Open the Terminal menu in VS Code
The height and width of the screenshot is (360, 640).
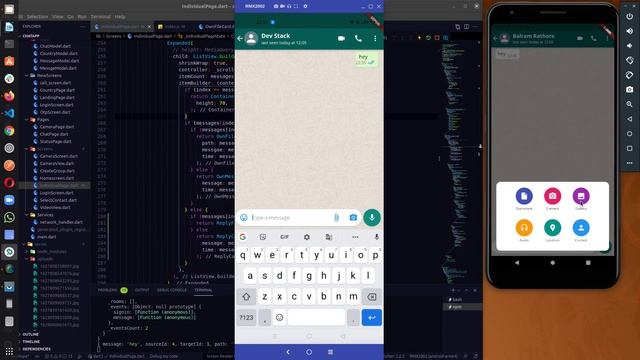point(100,17)
